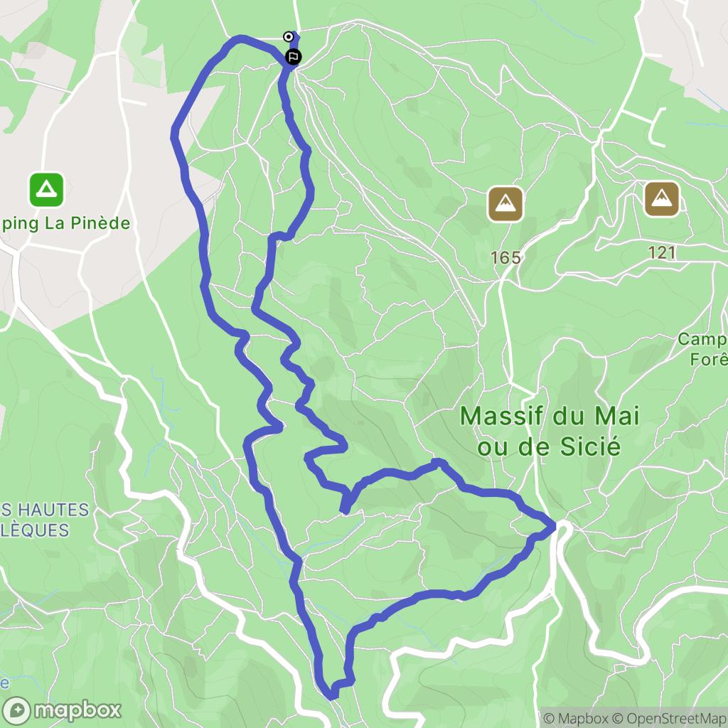Screen dimensions: 728x728
Task: Click the 165 elevation label
Action: tap(505, 257)
